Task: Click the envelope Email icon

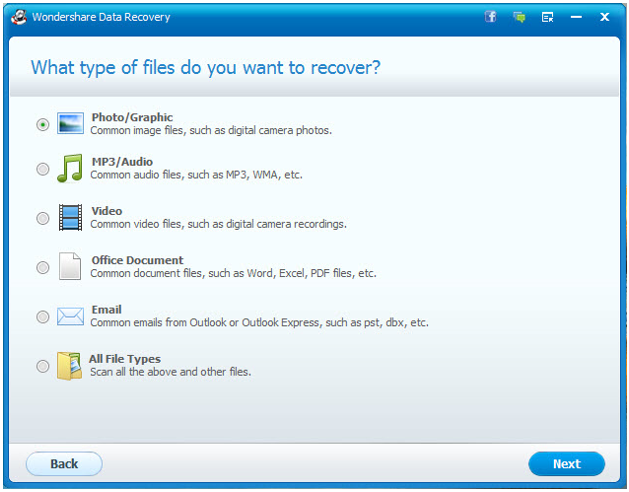Action: [70, 317]
